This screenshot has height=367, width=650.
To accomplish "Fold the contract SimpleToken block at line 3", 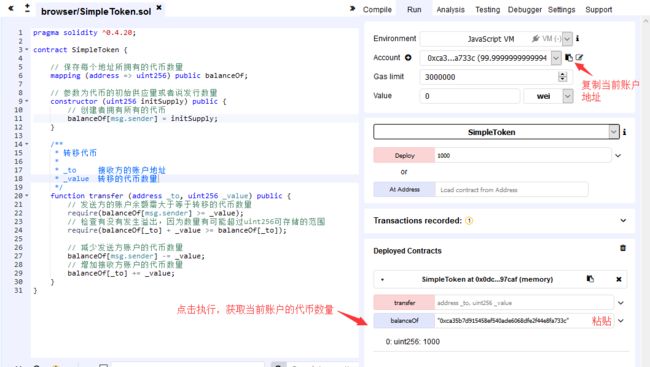I will 27,49.
